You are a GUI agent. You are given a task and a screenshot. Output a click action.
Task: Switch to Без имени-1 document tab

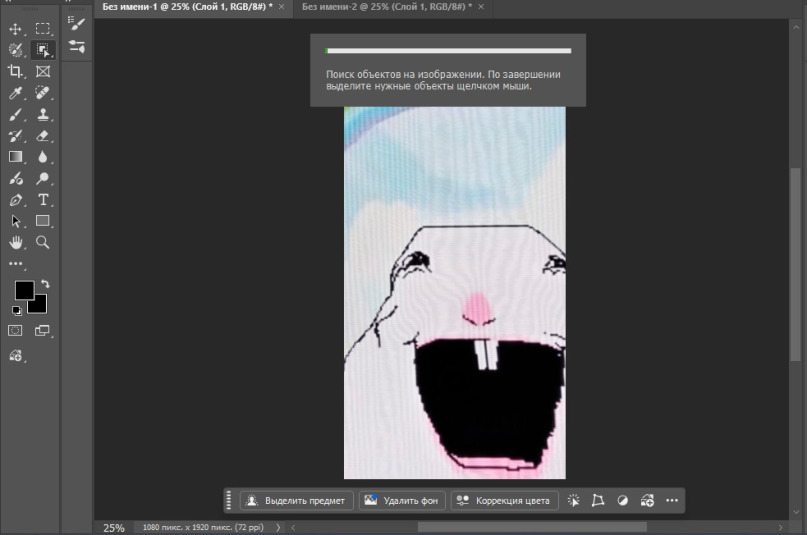tap(187, 7)
